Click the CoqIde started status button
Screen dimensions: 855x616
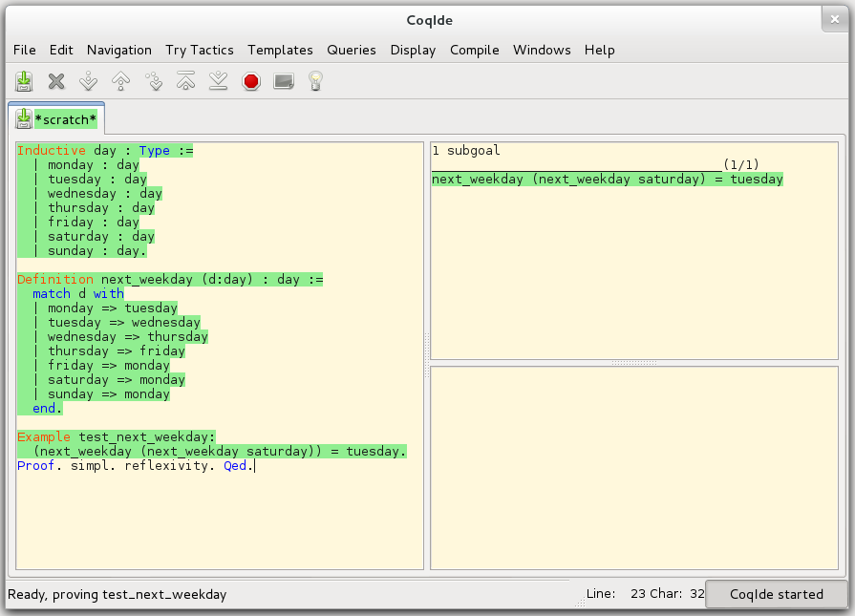tap(777, 594)
